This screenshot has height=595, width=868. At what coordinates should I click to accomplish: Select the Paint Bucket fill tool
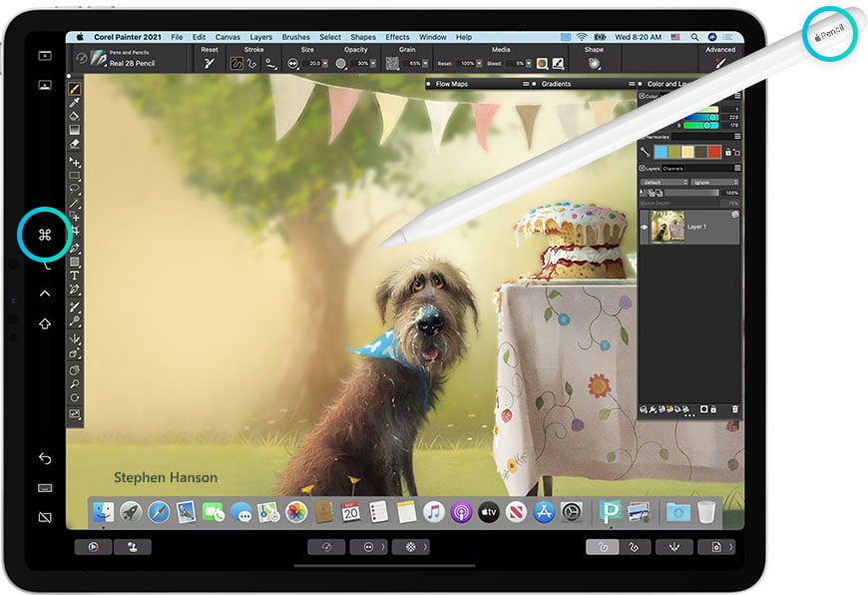pos(75,116)
